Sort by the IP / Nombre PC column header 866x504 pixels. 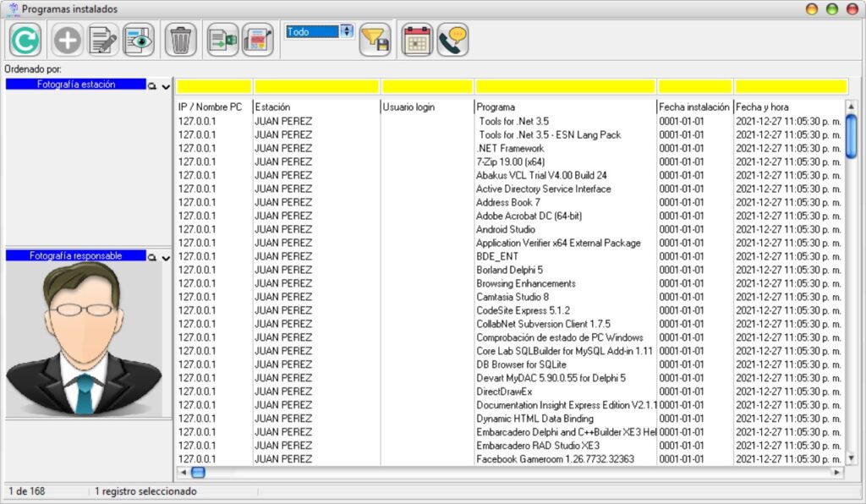coord(214,107)
